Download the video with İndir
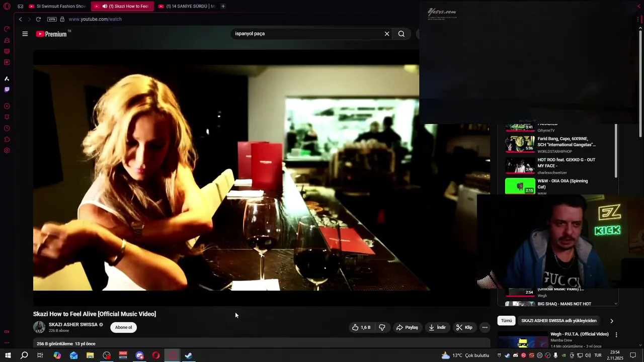This screenshot has height=362, width=644. pyautogui.click(x=437, y=327)
